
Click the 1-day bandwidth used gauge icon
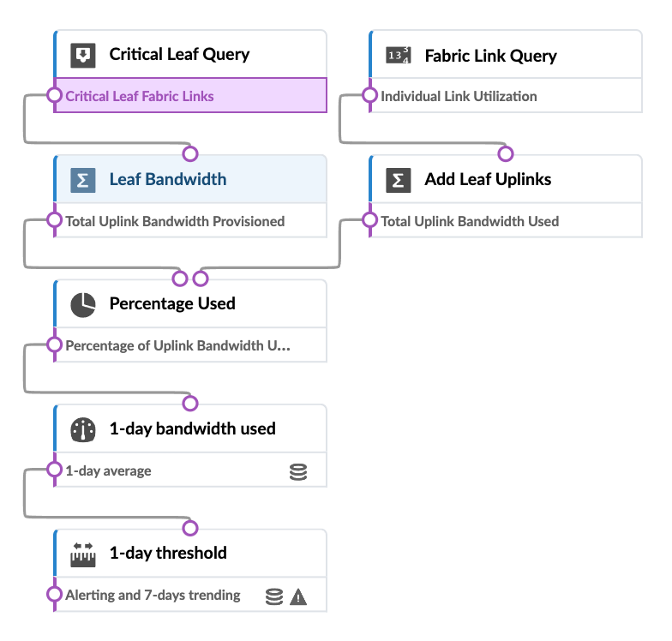coord(82,429)
